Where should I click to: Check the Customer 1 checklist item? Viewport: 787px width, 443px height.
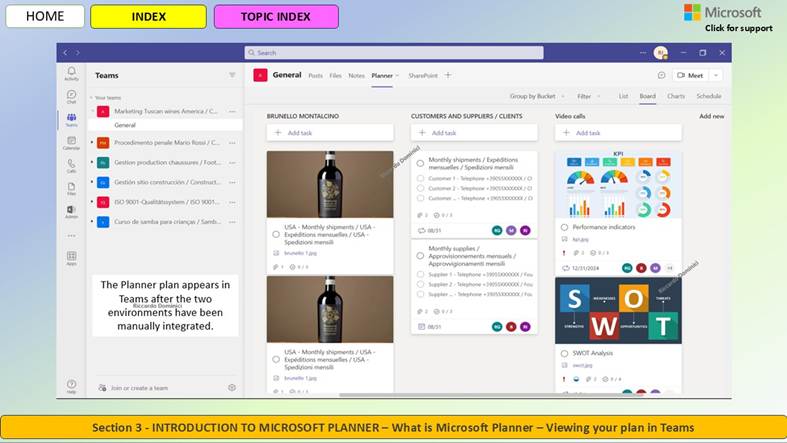coord(421,178)
